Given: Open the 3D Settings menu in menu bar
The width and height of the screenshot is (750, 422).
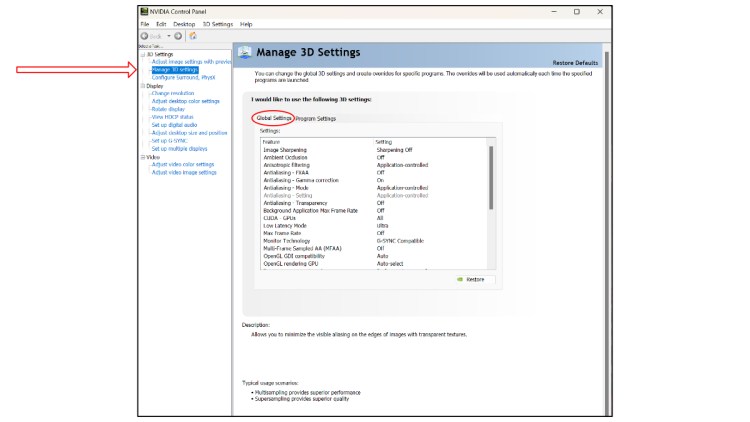Looking at the screenshot, I should 217,24.
